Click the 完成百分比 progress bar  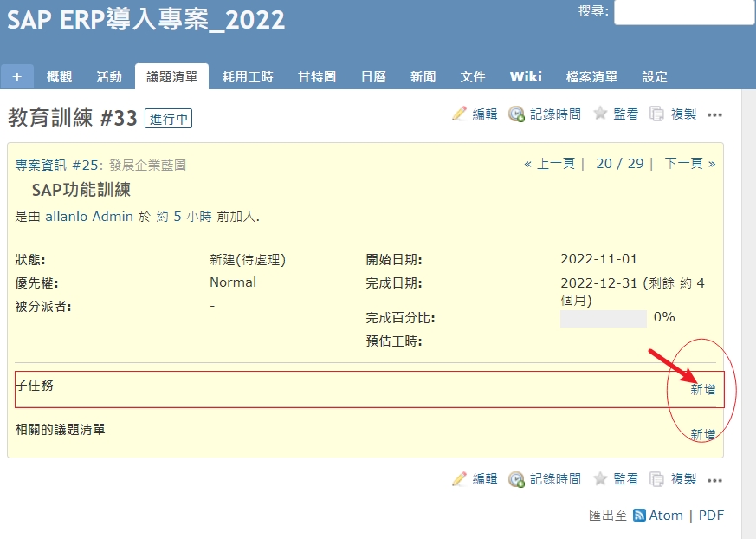604,318
